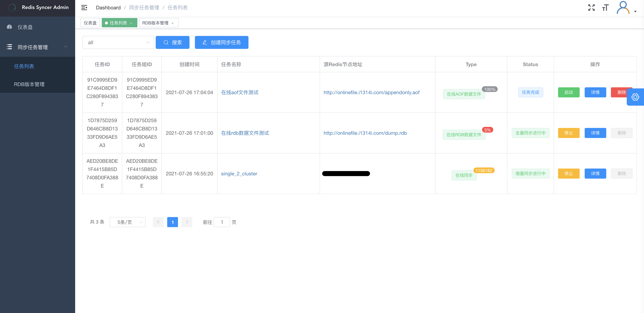The image size is (644, 313).
Task: Close the 任务列表 tab with x
Action: click(131, 23)
